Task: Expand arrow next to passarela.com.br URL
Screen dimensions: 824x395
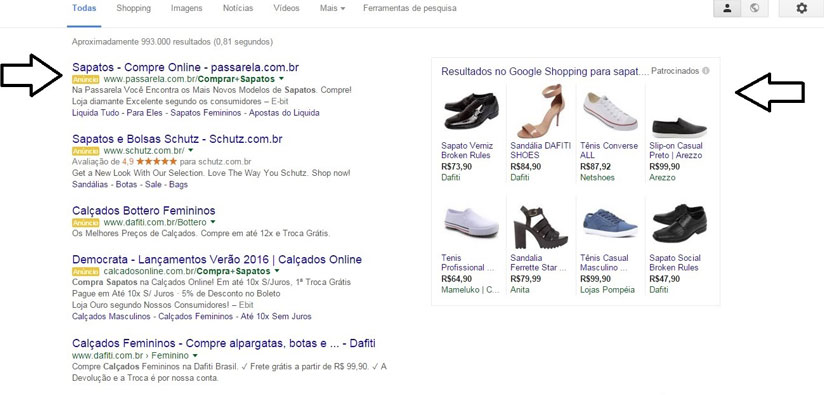Action: tap(281, 79)
